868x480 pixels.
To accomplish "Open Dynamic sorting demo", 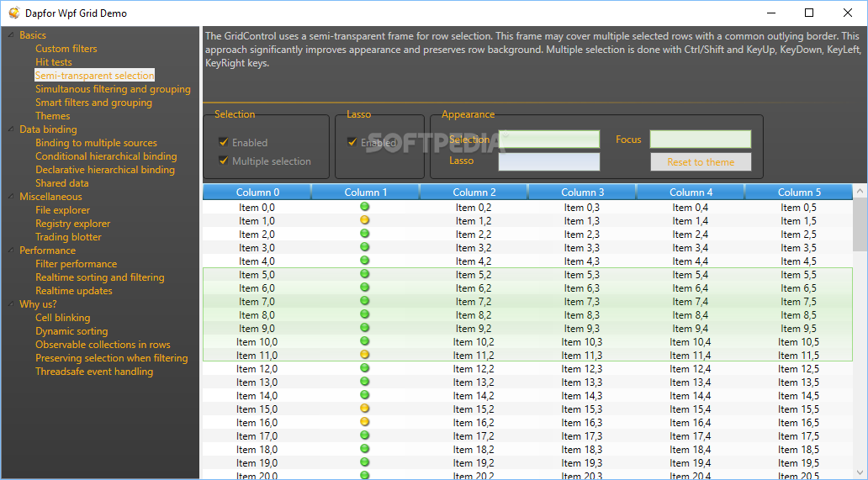I will click(x=71, y=330).
